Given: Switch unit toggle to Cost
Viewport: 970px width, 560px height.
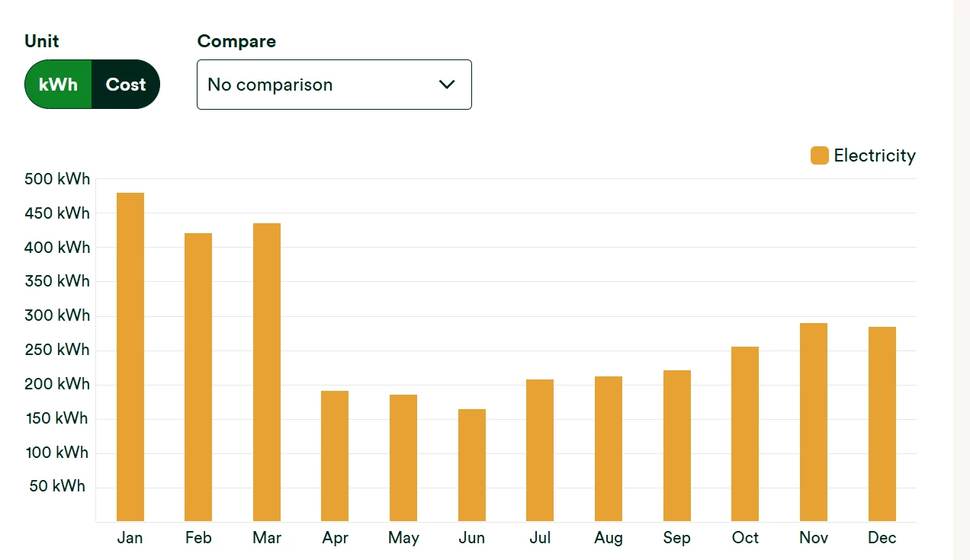Looking at the screenshot, I should [x=126, y=85].
